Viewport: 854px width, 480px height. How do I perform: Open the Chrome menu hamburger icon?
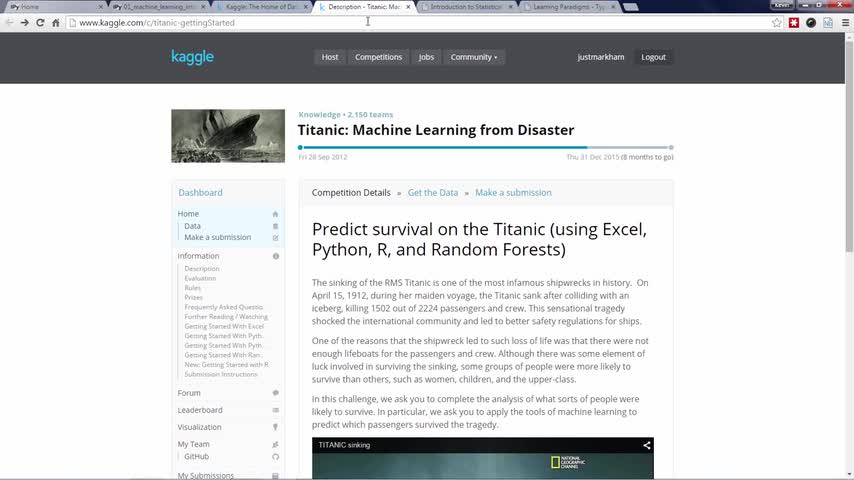[x=845, y=22]
